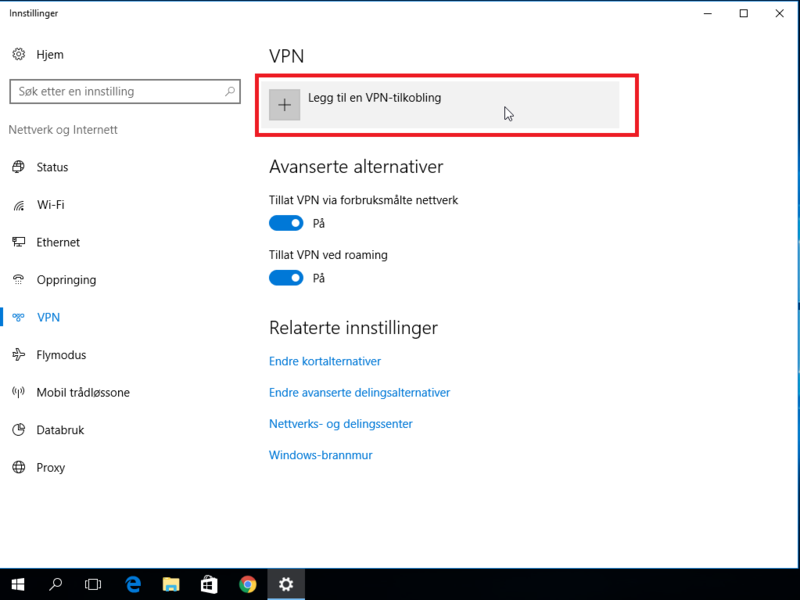Click the Oppringing dial-up icon
The height and width of the screenshot is (600, 800).
18,280
